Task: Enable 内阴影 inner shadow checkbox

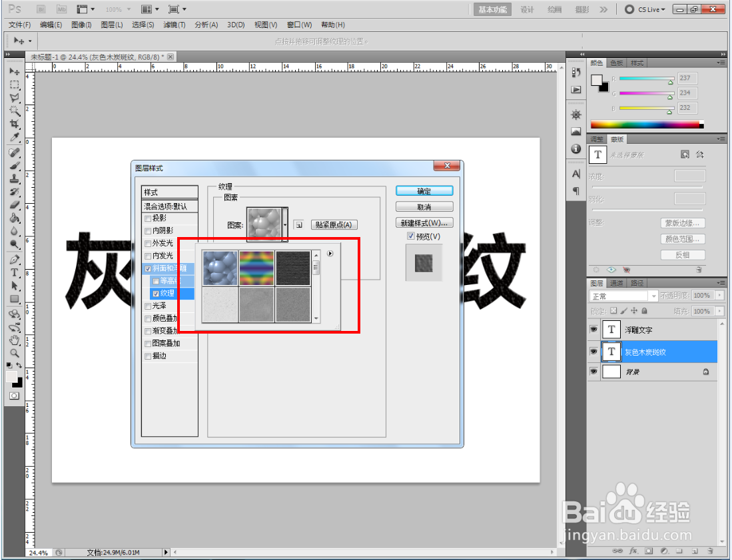Action: 148,231
